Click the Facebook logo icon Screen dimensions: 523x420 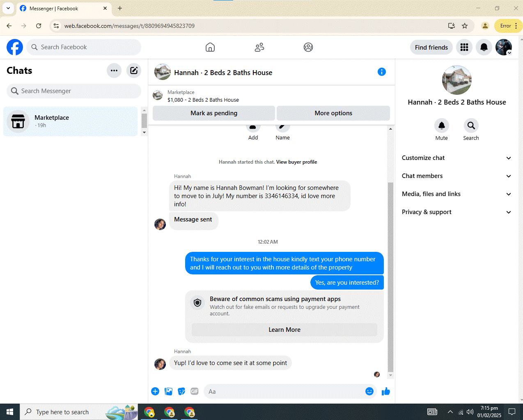[15, 47]
